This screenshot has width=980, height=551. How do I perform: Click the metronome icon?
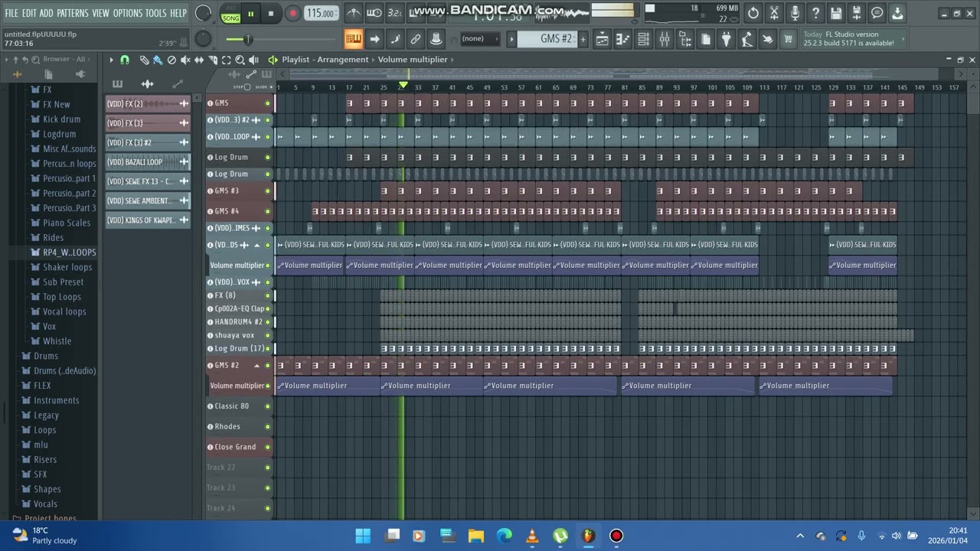353,13
